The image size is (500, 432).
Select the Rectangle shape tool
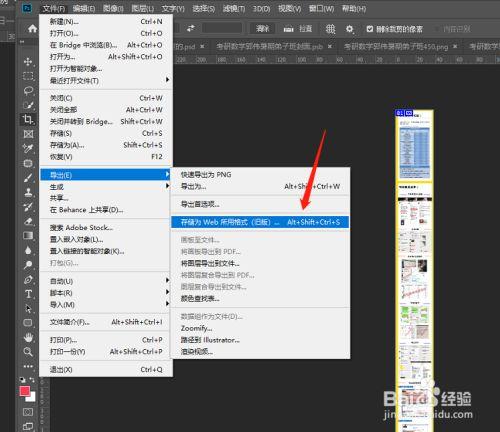pos(28,323)
